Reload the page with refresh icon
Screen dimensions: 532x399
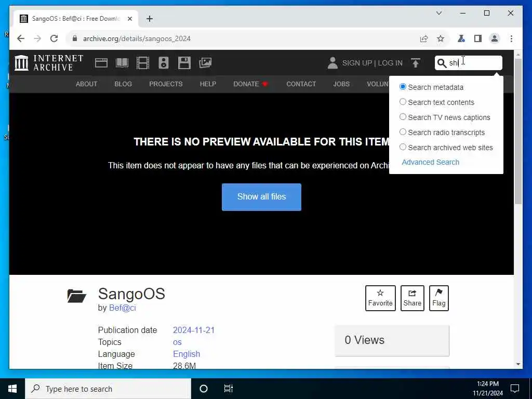click(54, 38)
